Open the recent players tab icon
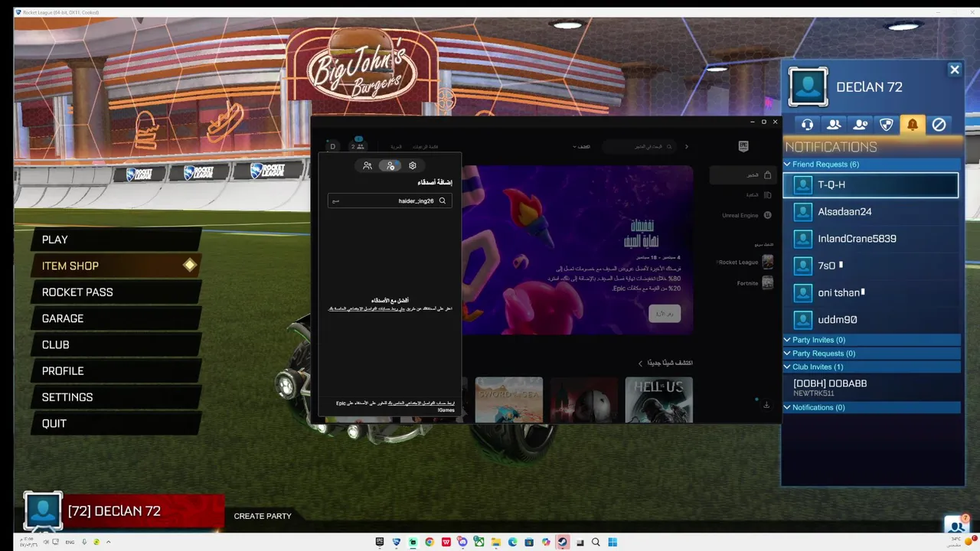Viewport: 980px width, 551px height. pyautogui.click(x=860, y=124)
